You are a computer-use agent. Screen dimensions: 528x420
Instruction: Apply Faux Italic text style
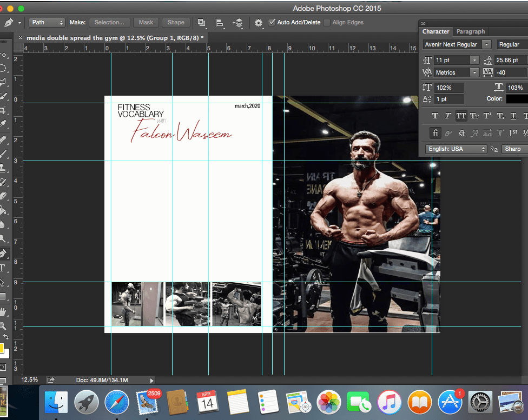448,116
